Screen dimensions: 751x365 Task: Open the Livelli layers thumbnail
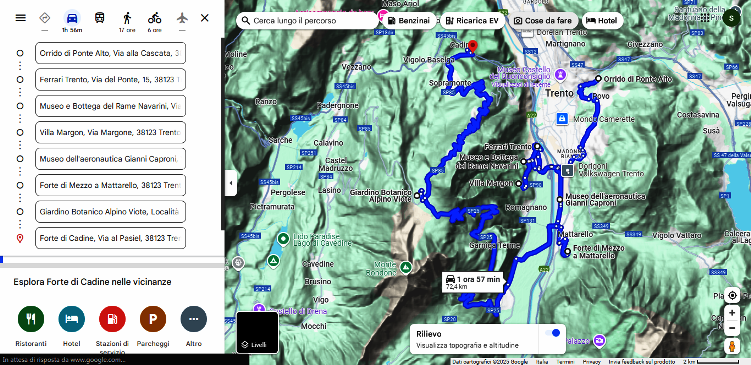(x=257, y=332)
